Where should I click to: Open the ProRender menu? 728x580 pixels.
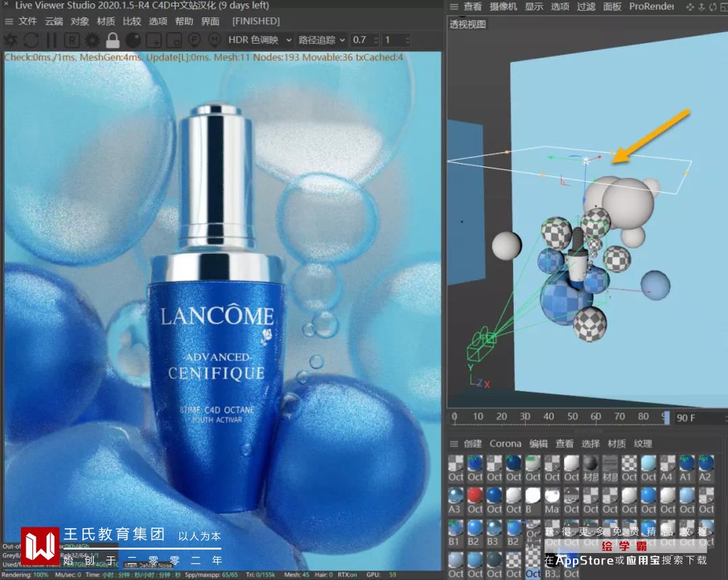pos(651,7)
